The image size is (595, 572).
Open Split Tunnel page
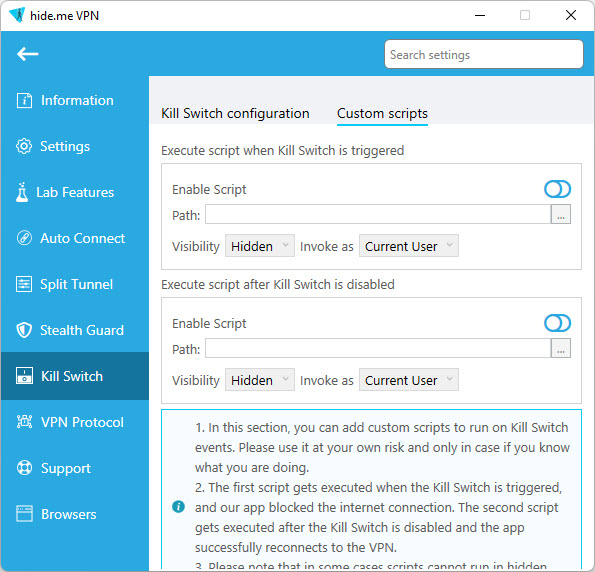75,284
